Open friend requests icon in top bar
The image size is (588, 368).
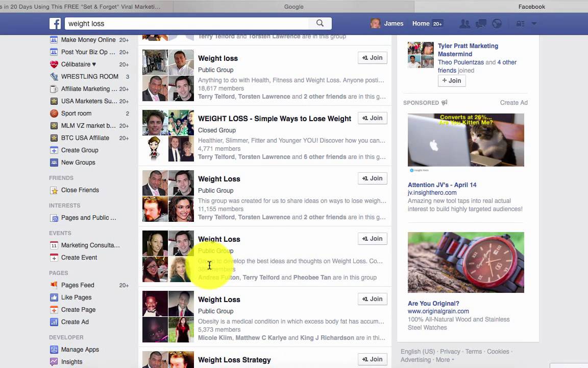pos(464,24)
